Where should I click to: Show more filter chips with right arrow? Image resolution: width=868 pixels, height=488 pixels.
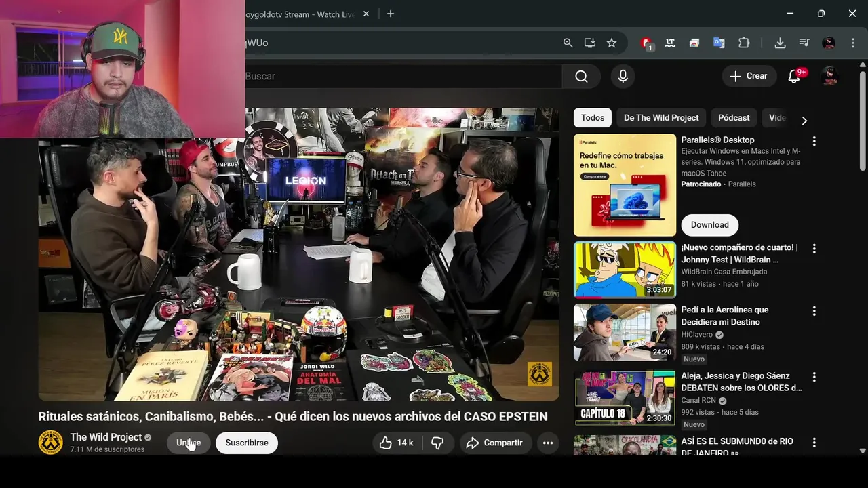click(x=804, y=121)
